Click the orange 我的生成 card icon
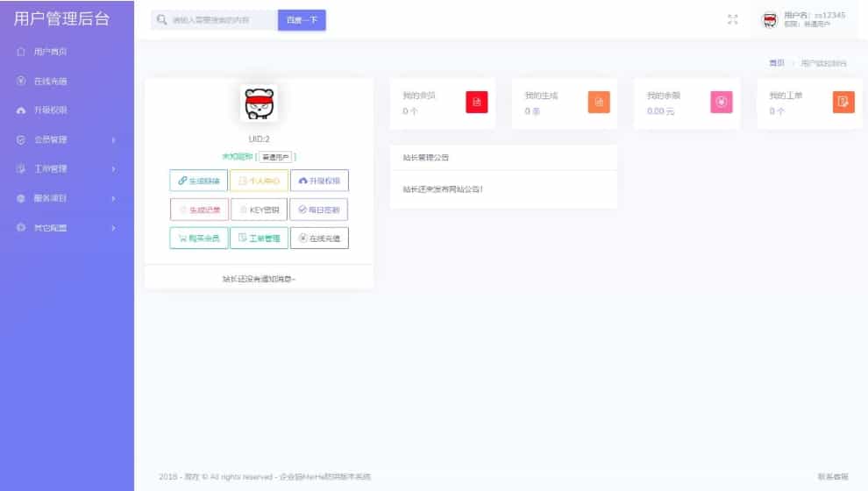The height and width of the screenshot is (491, 868). point(599,103)
